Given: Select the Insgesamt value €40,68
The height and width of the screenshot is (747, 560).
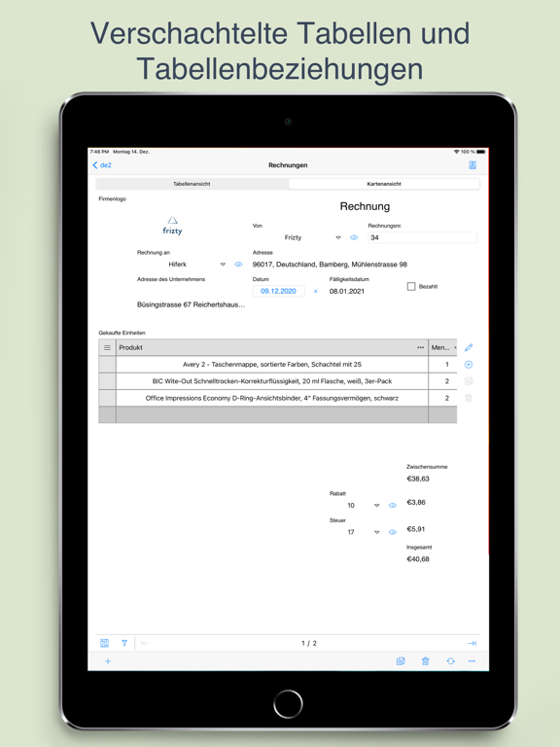Looking at the screenshot, I should 418,559.
